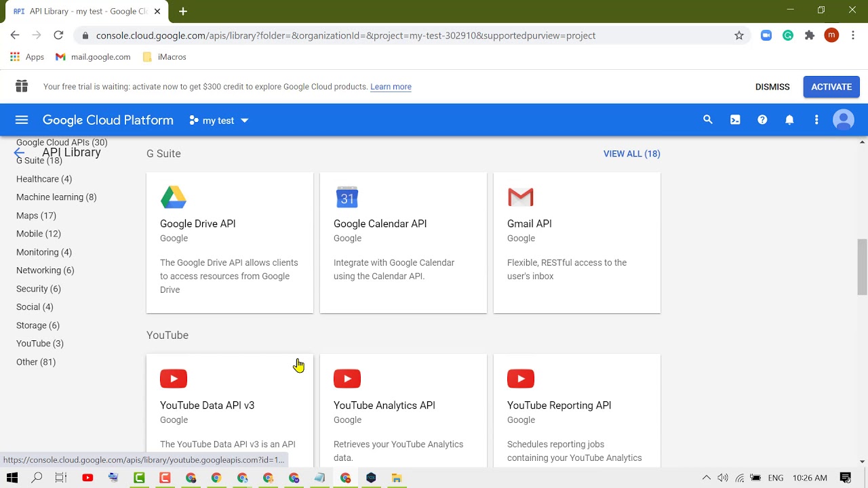Go back using the API Library arrow
The height and width of the screenshot is (488, 868).
19,152
